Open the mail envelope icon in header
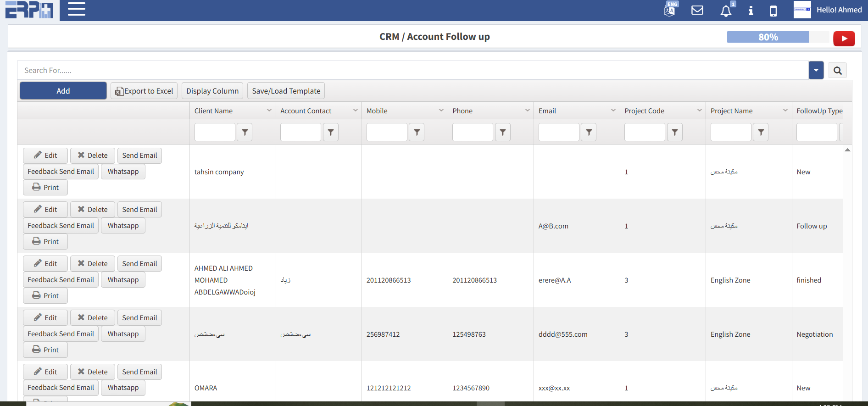 697,10
